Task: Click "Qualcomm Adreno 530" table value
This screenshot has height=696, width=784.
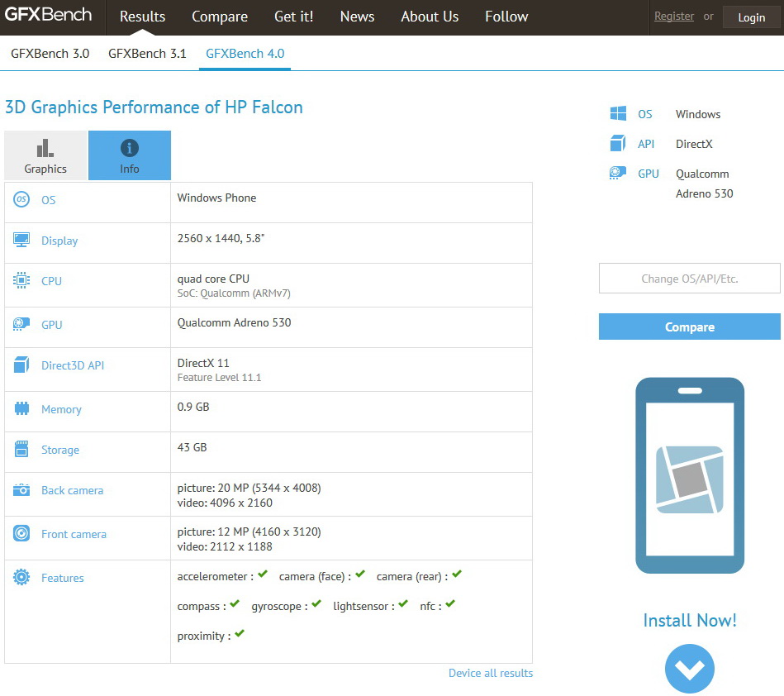Action: tap(234, 322)
